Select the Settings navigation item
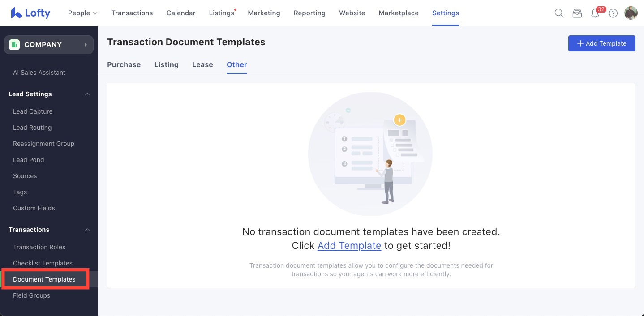Viewport: 644px width, 316px height. 446,13
